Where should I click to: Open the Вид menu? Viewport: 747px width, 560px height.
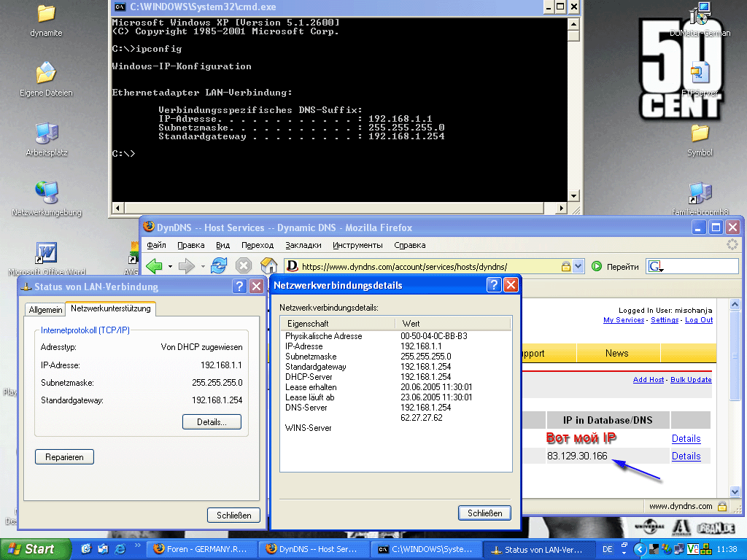(x=223, y=245)
